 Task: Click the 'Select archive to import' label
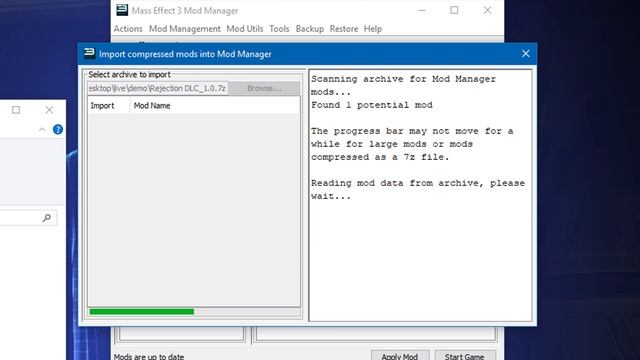coord(129,75)
